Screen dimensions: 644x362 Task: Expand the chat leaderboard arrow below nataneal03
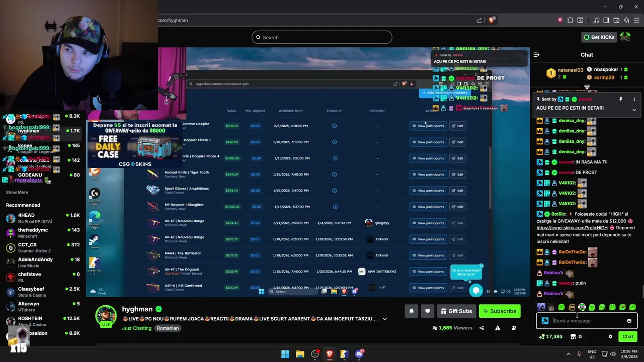click(x=587, y=87)
